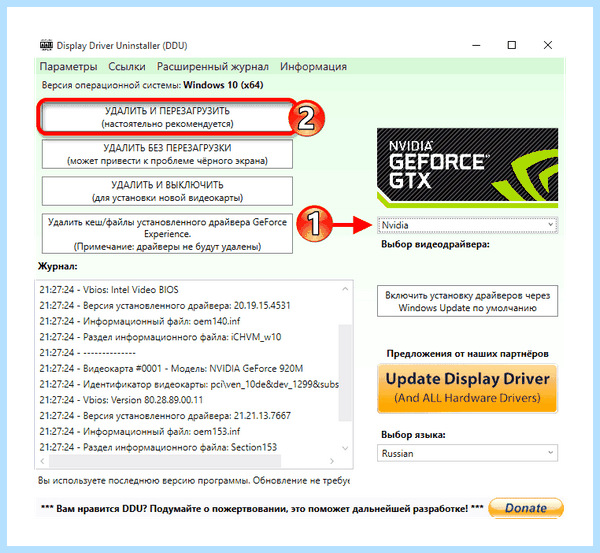Viewport: 600px width, 553px height.
Task: Click УДАЛИТЬ И ВЫКЛЮЧИТЬ button
Action: 167,191
